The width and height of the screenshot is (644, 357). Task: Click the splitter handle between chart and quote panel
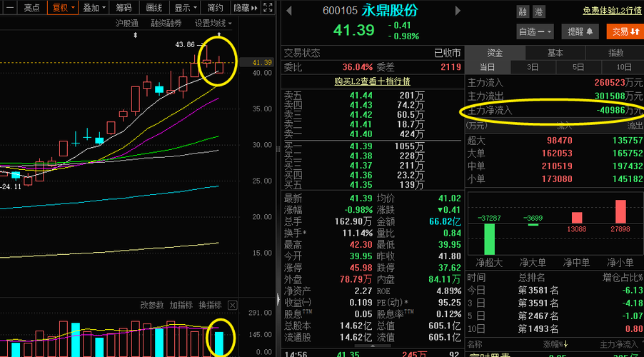tap(278, 149)
